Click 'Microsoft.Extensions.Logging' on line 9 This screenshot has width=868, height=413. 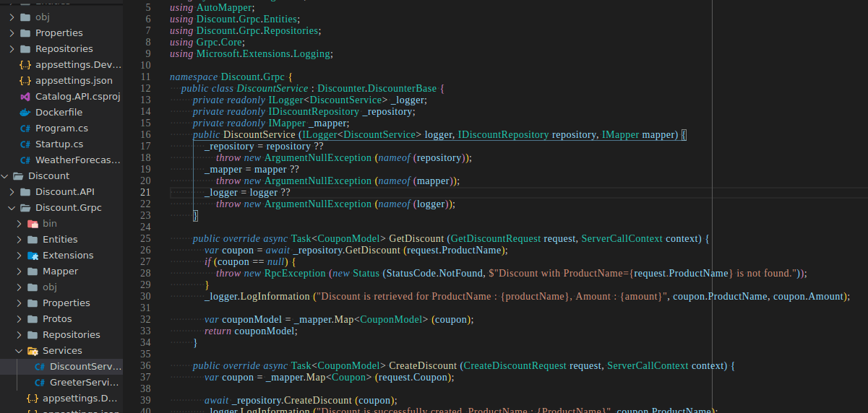tap(263, 53)
